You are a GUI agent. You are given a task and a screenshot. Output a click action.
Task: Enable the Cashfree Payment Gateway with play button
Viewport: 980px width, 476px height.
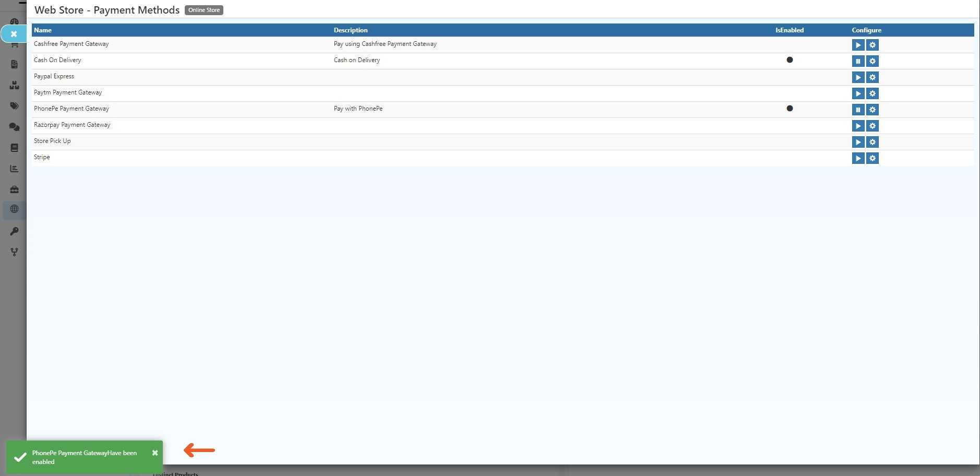tap(858, 45)
